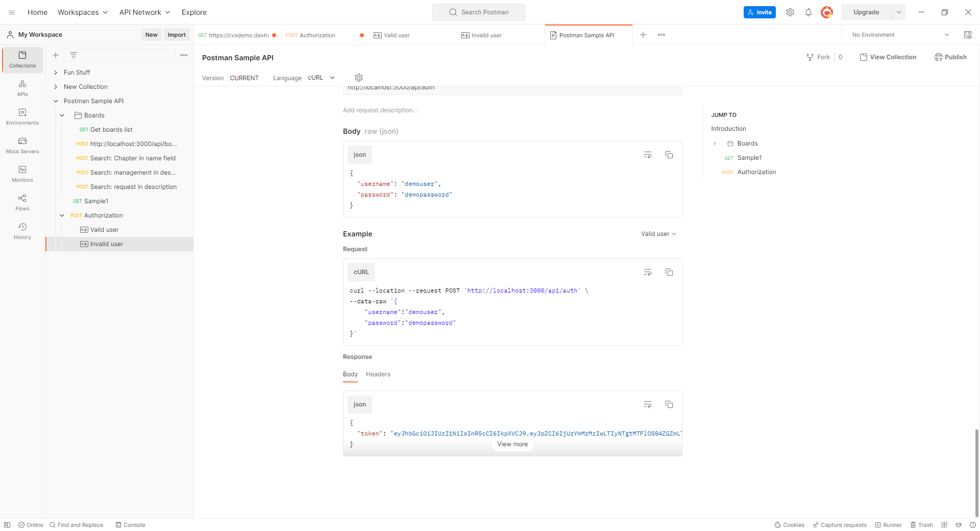Toggle word wrap in Body json snippet

coord(648,155)
